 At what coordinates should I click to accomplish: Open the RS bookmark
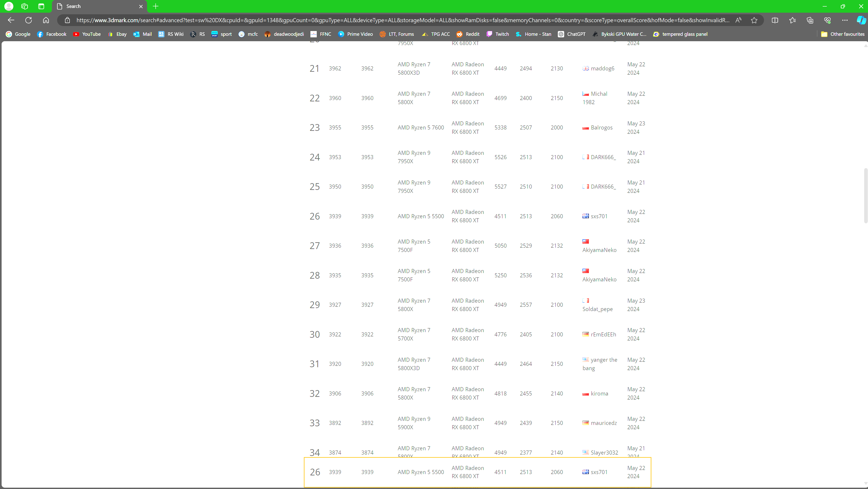(x=198, y=34)
